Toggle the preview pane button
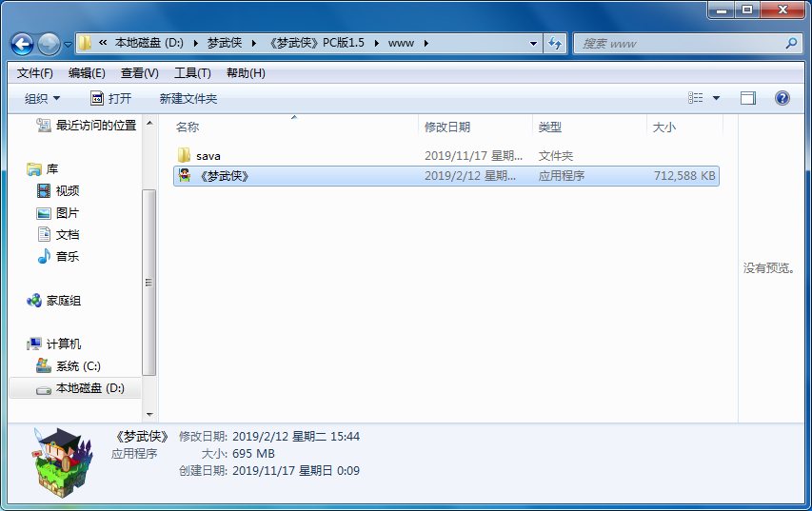The width and height of the screenshot is (812, 511). click(747, 98)
